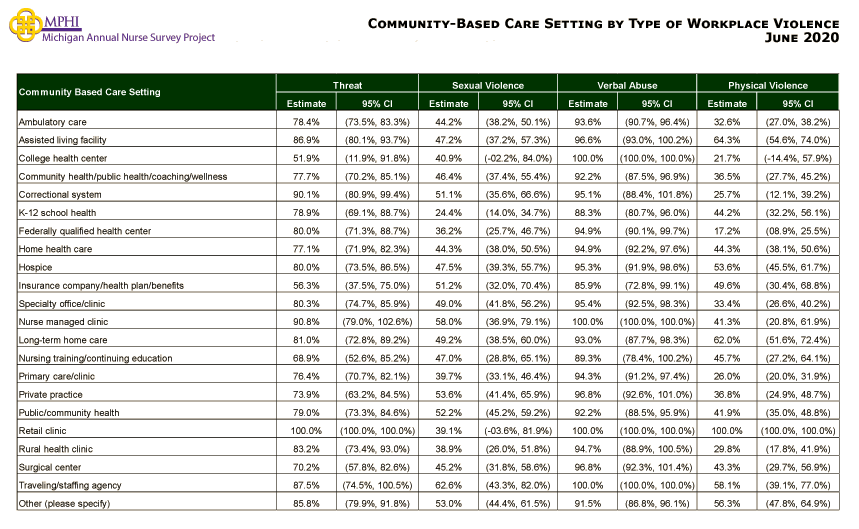Image resolution: width=859 pixels, height=529 pixels.
Task: Click Private practice Verbal Abuse CI (92.6%, 101.0%)
Action: coord(657,394)
